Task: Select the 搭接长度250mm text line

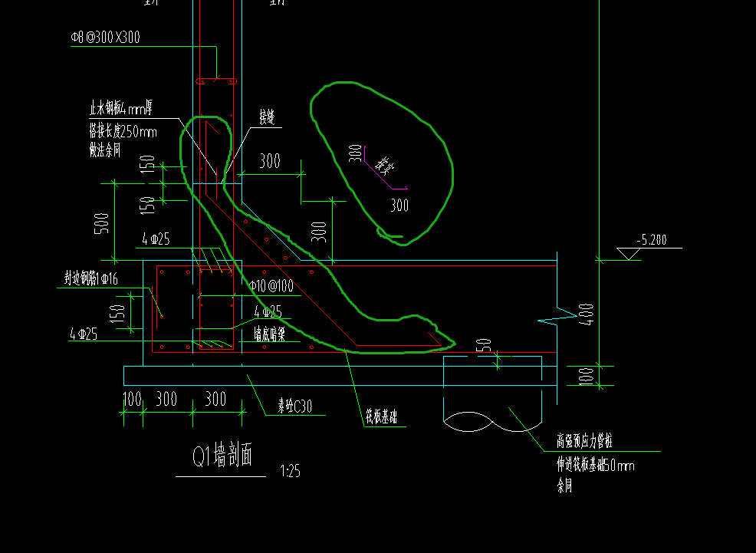Action: [x=123, y=131]
